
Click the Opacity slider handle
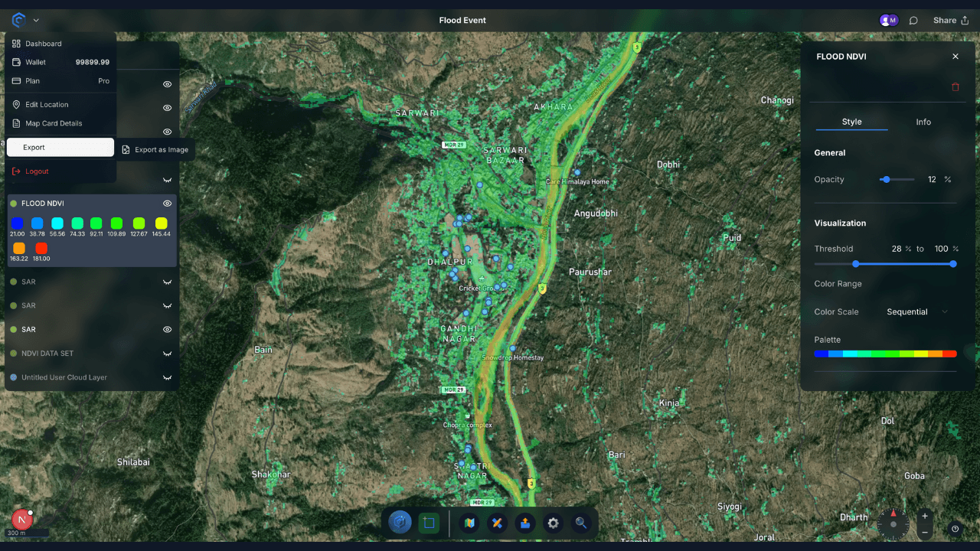tap(886, 180)
